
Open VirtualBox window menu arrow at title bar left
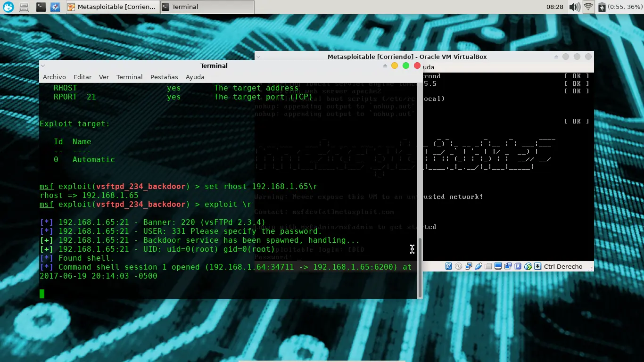point(258,57)
